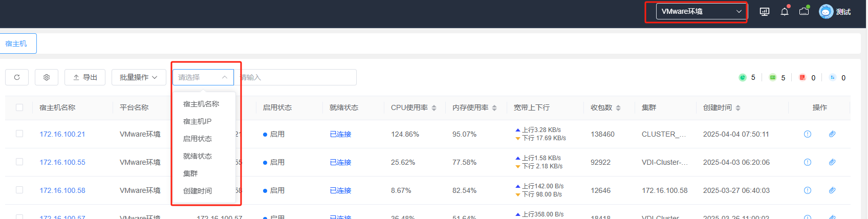Click the 集群 column header
This screenshot has width=868, height=219.
649,107
